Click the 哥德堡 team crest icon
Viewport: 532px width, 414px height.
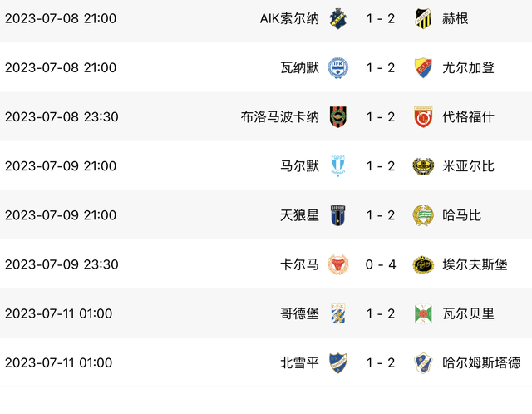(x=337, y=313)
